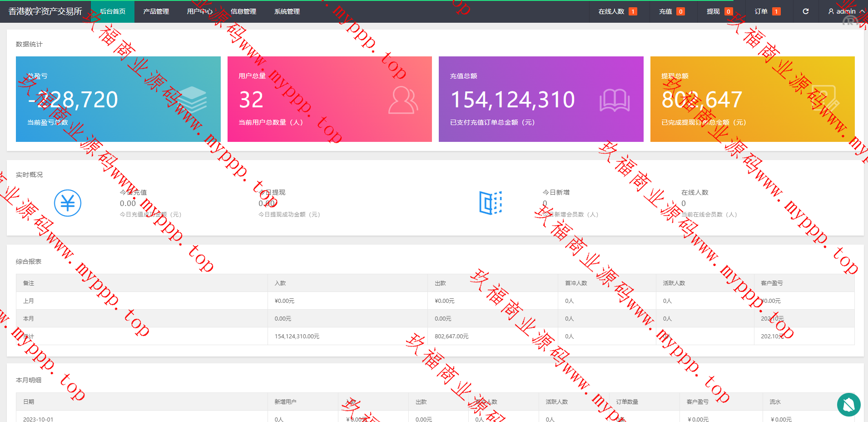The width and height of the screenshot is (868, 422).
Task: Click the purple 充值总额 statistics card
Action: tap(541, 99)
